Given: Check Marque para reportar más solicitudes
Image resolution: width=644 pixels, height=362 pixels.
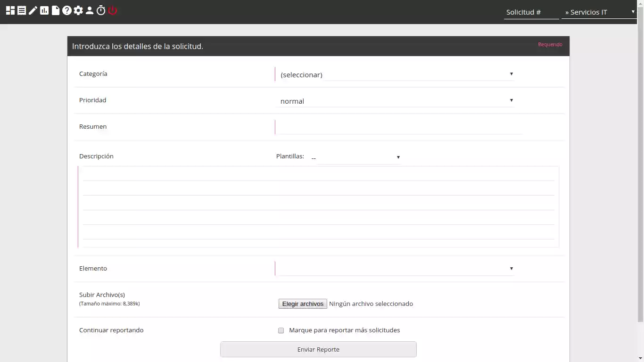Looking at the screenshot, I should tap(281, 330).
